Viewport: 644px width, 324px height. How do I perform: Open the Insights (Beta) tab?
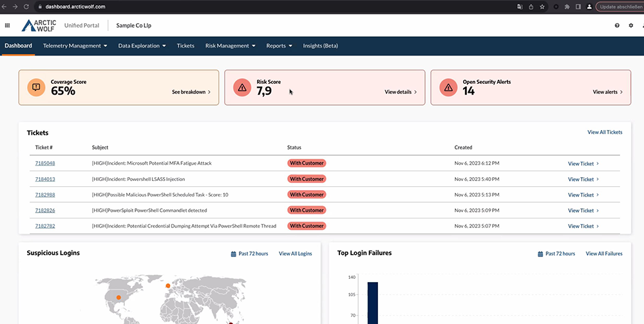pos(320,46)
